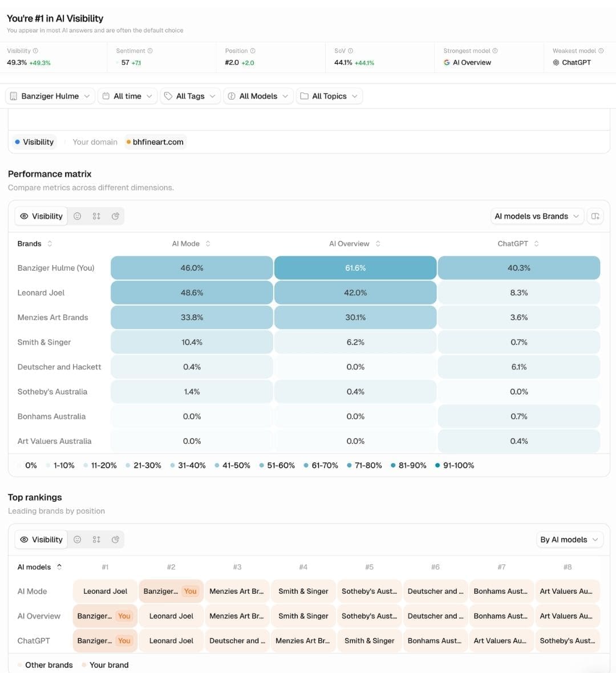The image size is (616, 673).
Task: Click Banziger You chip in AI Overview row
Action: 105,616
